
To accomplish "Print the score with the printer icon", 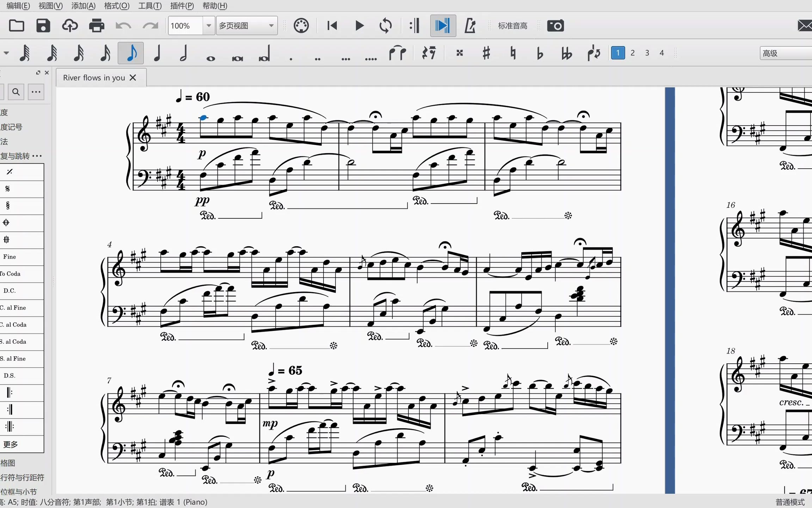I will (x=97, y=26).
